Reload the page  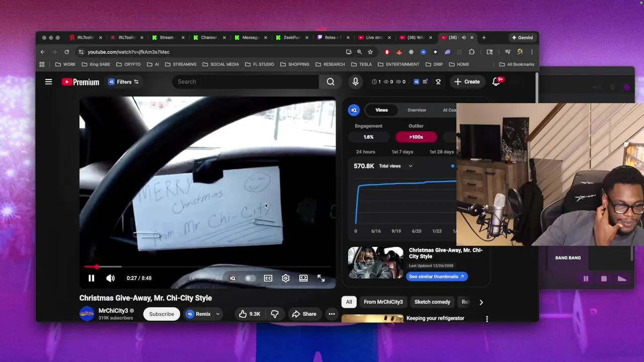66,52
